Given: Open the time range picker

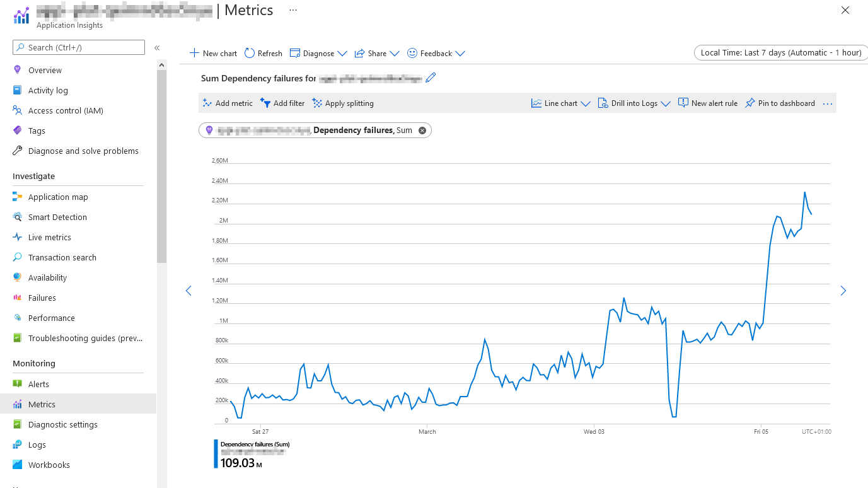Looking at the screenshot, I should 780,53.
